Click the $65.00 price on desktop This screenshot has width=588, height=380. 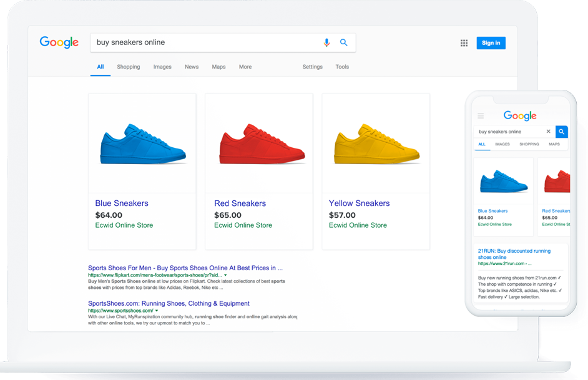click(228, 215)
